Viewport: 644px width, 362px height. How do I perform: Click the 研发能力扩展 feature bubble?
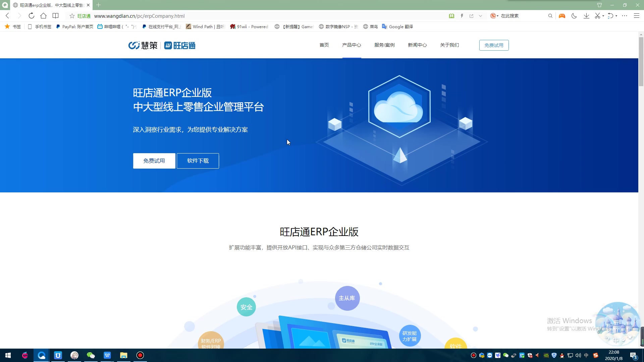[410, 336]
